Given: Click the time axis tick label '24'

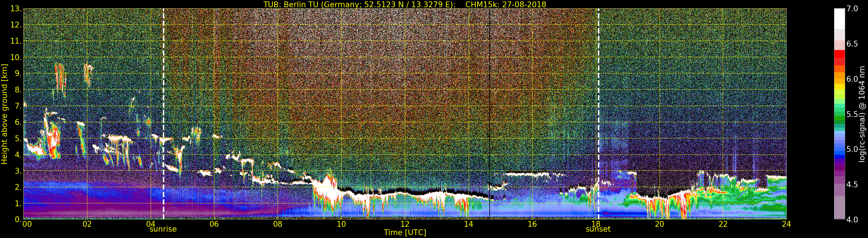Looking at the screenshot, I should coord(786,224).
